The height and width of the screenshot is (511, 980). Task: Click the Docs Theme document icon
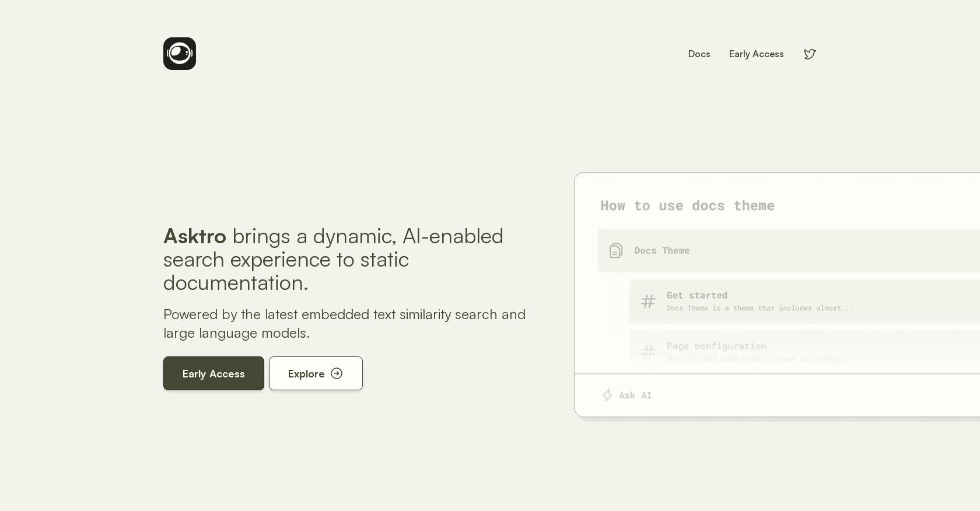616,251
